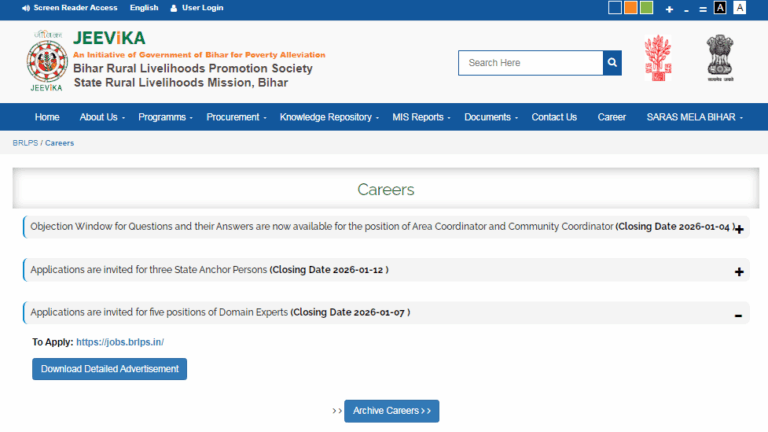Click in the Search Here field

[x=530, y=63]
